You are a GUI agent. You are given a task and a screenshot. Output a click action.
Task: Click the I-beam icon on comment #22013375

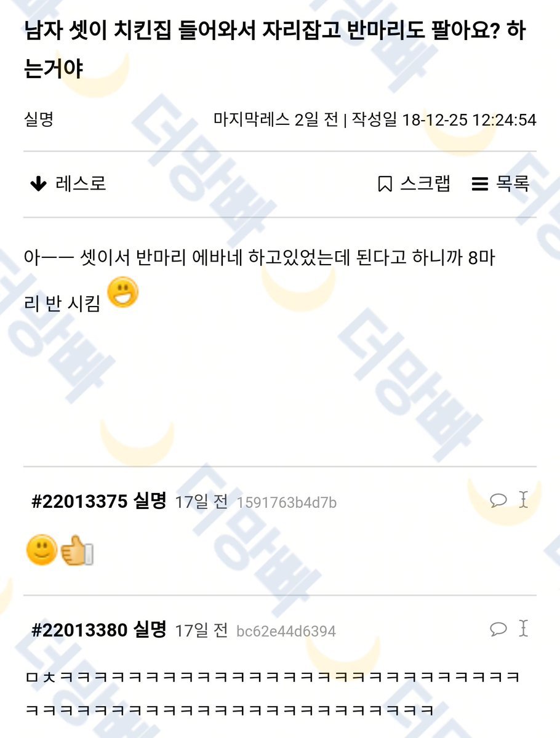pyautogui.click(x=523, y=499)
